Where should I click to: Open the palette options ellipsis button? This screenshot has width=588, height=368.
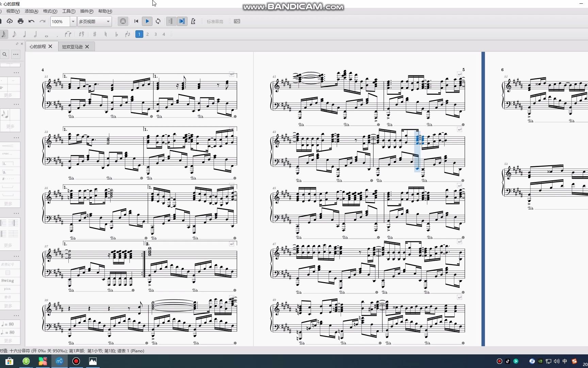click(16, 54)
